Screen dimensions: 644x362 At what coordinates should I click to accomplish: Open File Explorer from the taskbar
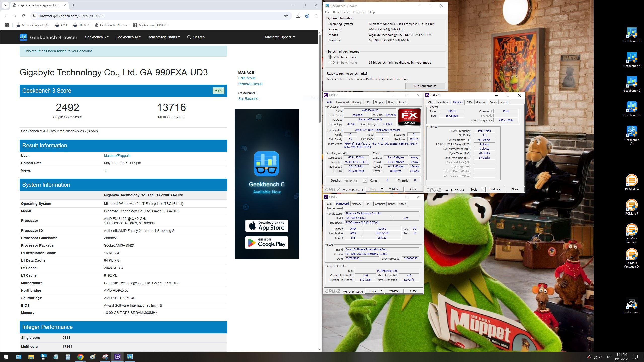pyautogui.click(x=31, y=357)
